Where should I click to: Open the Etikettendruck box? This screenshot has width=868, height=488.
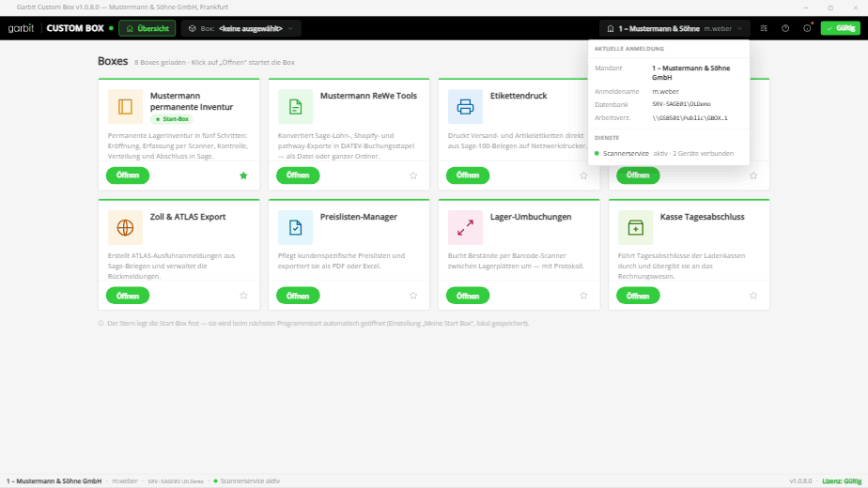[468, 175]
